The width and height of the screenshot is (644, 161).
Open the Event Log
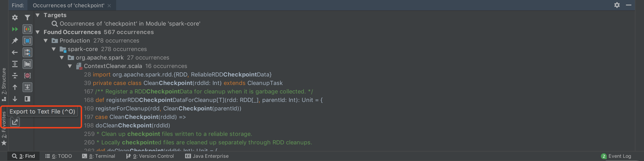tap(616, 156)
